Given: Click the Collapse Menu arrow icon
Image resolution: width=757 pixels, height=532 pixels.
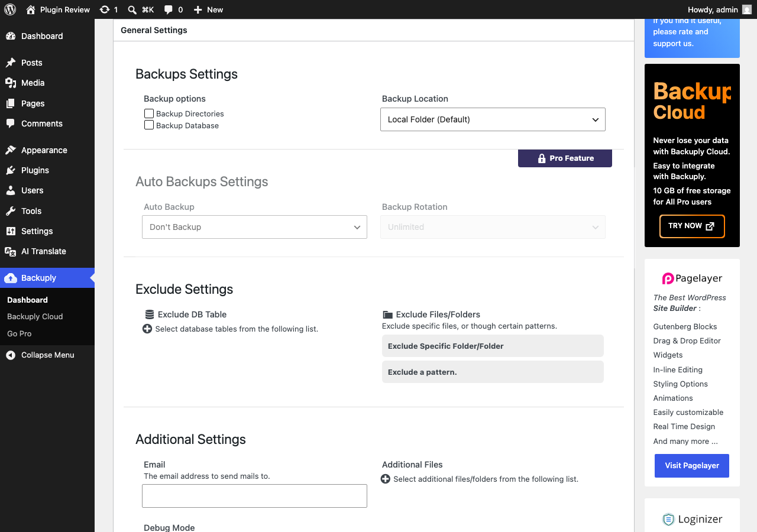Looking at the screenshot, I should coord(11,355).
